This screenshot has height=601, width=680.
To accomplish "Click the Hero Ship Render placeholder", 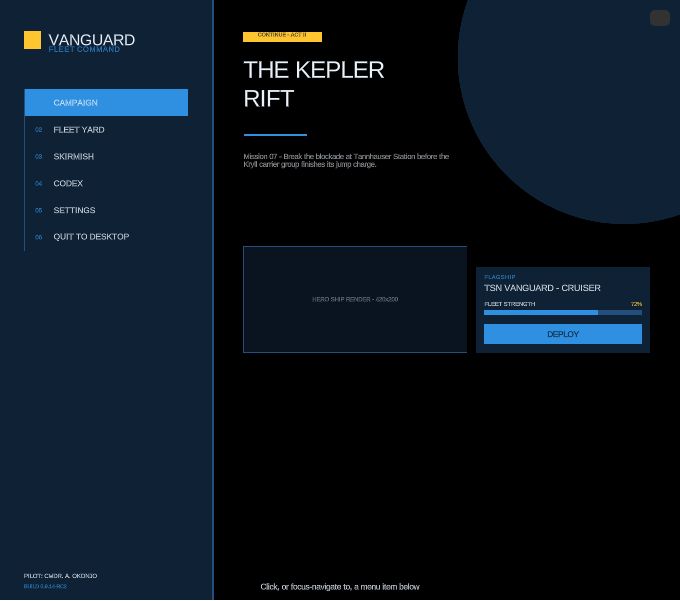I will 355,299.
